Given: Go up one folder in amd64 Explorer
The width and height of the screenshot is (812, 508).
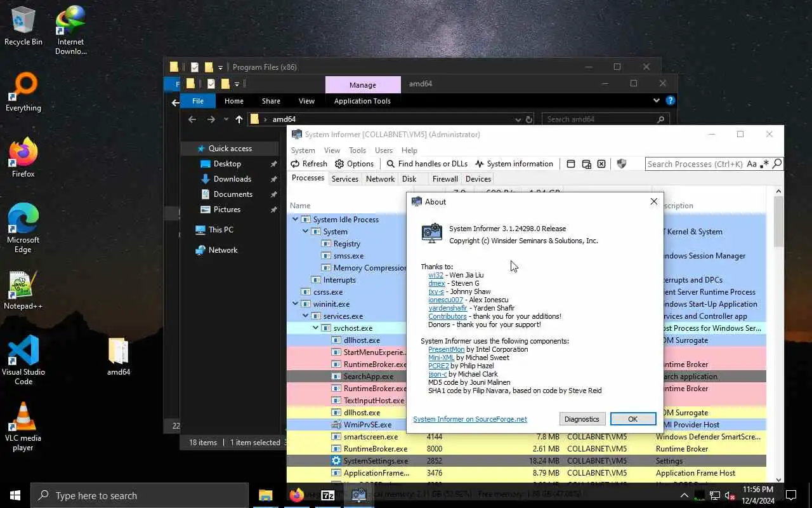Looking at the screenshot, I should coord(239,119).
